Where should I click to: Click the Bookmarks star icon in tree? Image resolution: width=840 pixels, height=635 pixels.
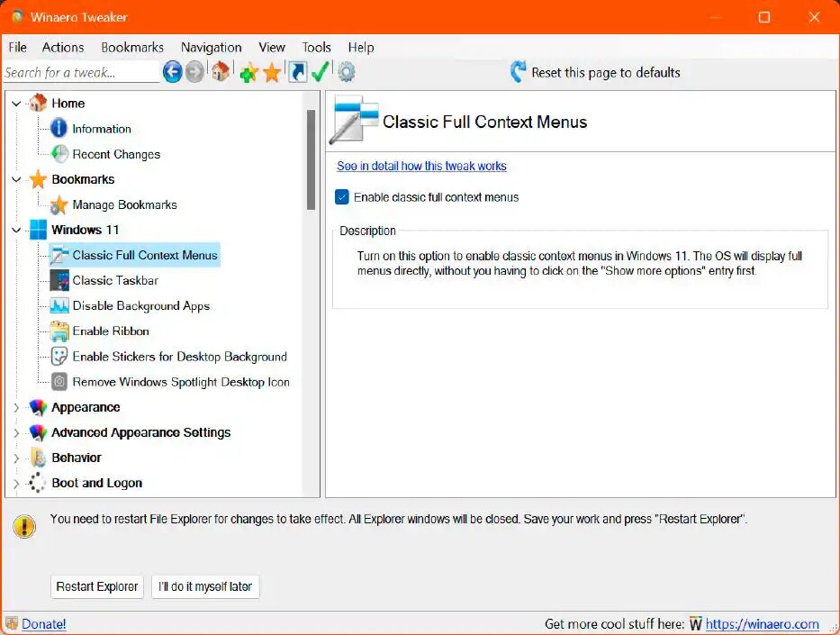tap(38, 179)
